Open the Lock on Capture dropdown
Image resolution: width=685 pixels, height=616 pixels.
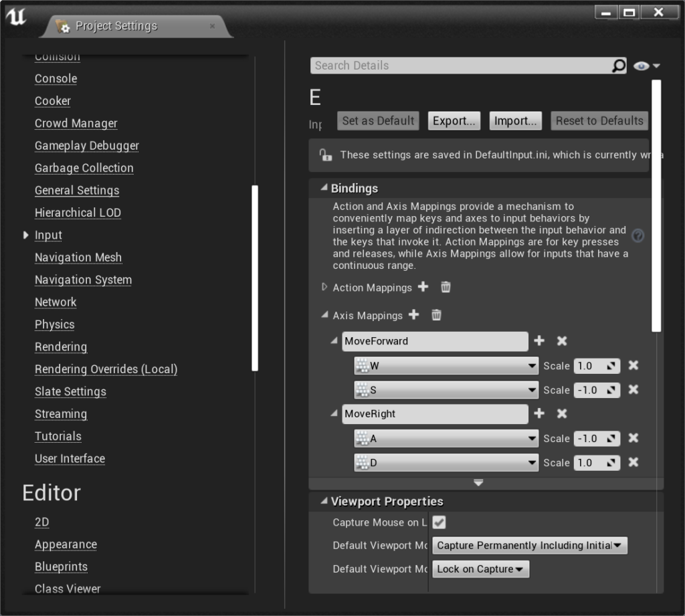pyautogui.click(x=480, y=569)
